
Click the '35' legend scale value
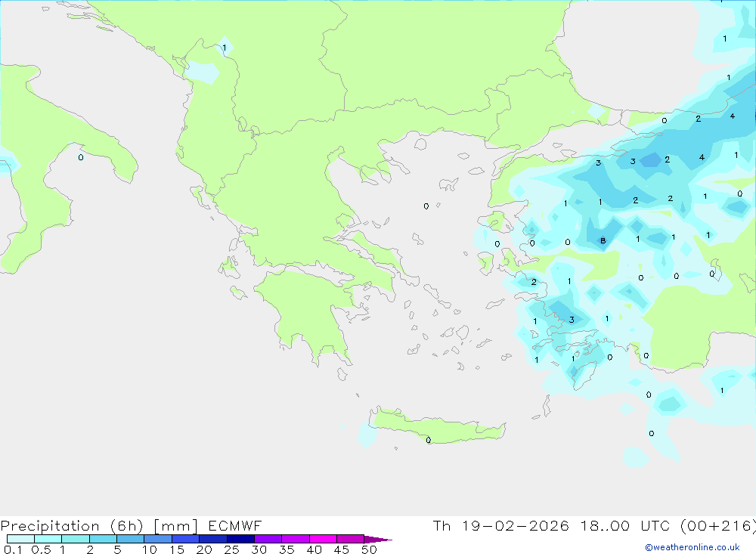pyautogui.click(x=287, y=549)
